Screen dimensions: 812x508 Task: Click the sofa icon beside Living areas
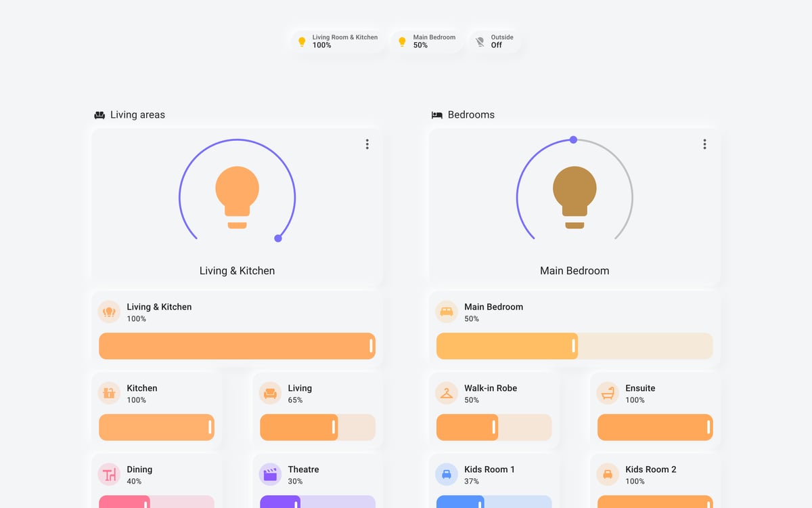[99, 115]
